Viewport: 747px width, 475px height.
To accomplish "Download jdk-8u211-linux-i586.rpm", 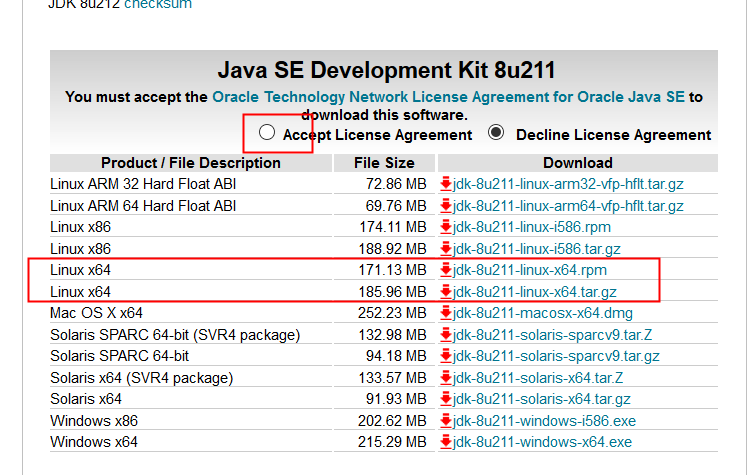I will [x=532, y=227].
